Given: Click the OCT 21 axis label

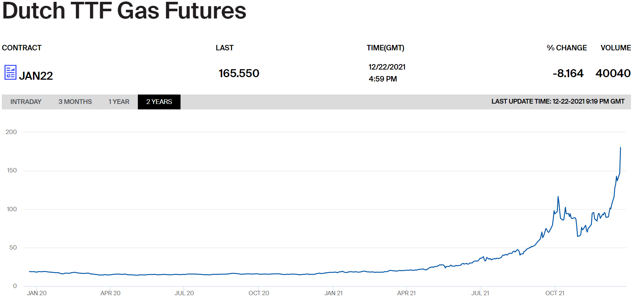Looking at the screenshot, I should pos(555,293).
